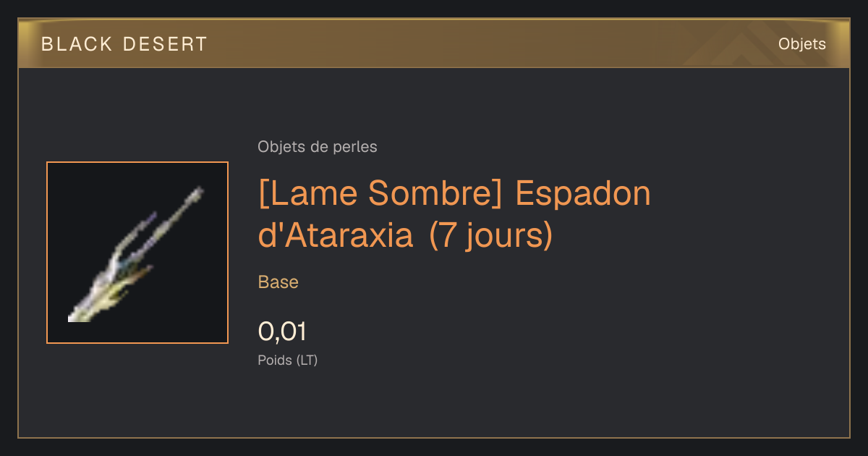This screenshot has height=456, width=868.
Task: Open the BLACK DESERT home logo
Action: [x=124, y=44]
